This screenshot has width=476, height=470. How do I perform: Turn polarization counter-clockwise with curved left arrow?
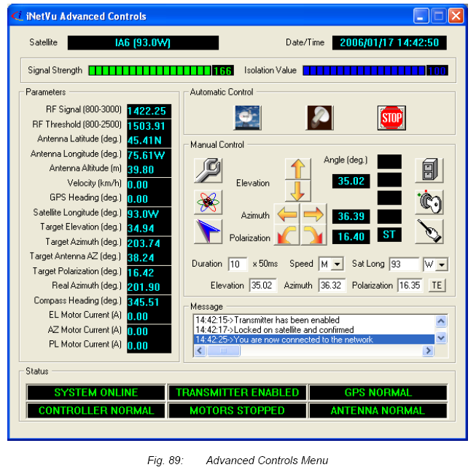click(x=287, y=235)
